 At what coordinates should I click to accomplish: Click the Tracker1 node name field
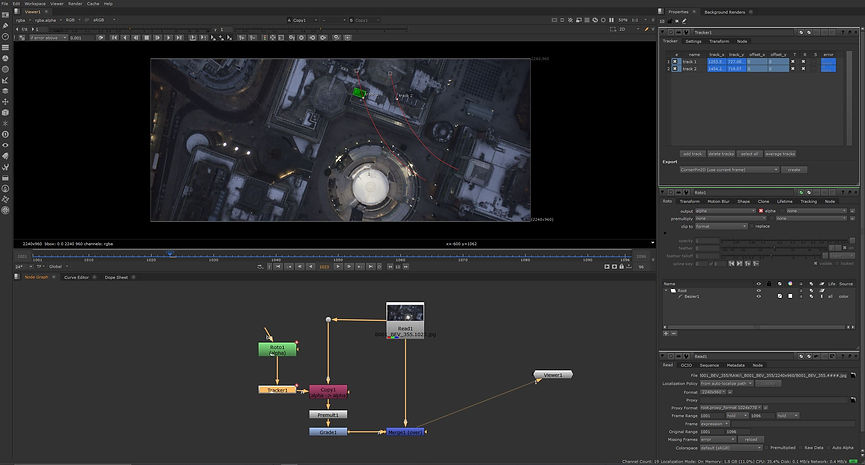[x=742, y=33]
